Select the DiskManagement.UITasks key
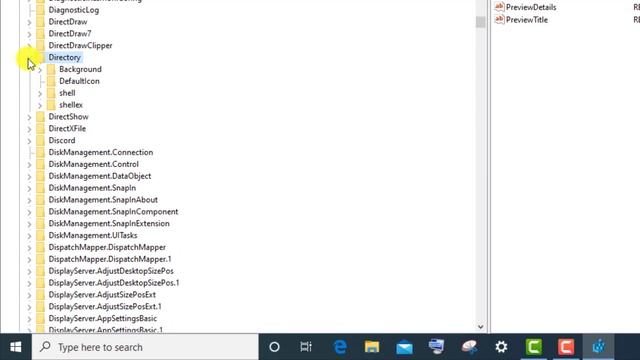This screenshot has height=360, width=640. tap(93, 235)
